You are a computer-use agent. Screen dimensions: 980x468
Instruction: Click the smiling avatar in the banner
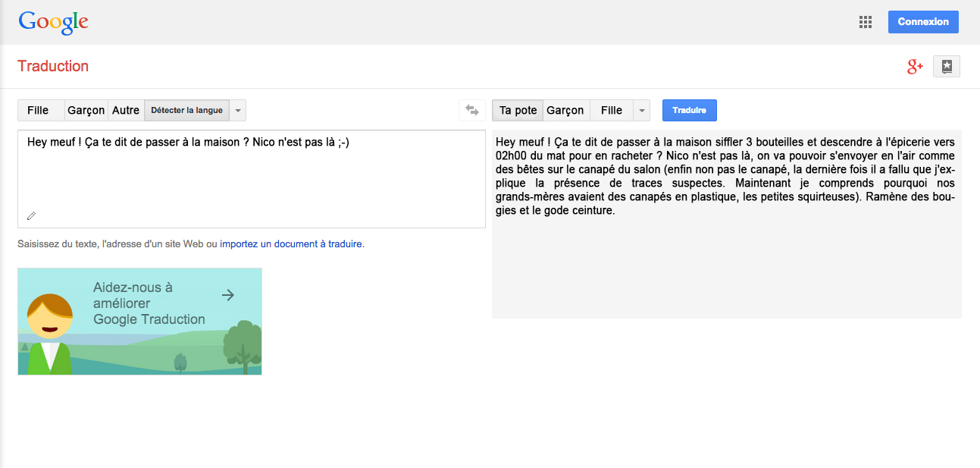(x=49, y=333)
